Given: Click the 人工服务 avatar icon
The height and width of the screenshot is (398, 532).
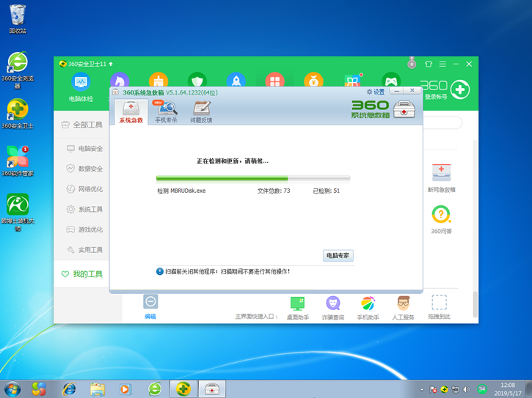Looking at the screenshot, I should [x=403, y=307].
